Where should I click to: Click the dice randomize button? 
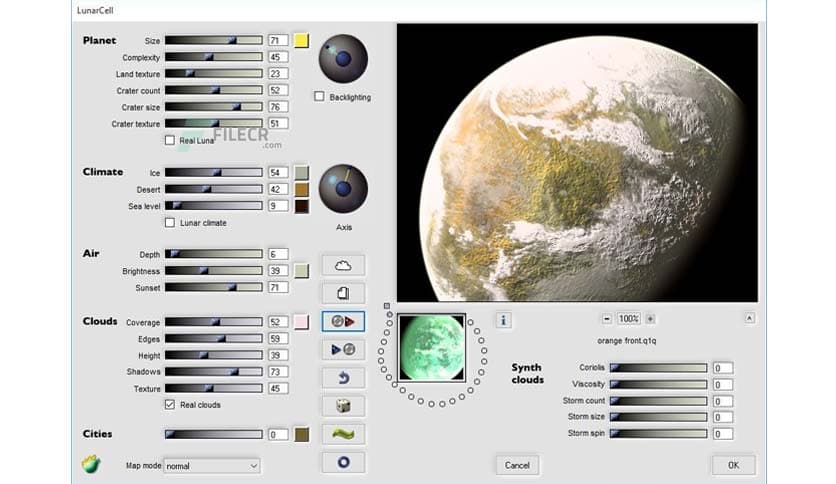click(x=343, y=406)
